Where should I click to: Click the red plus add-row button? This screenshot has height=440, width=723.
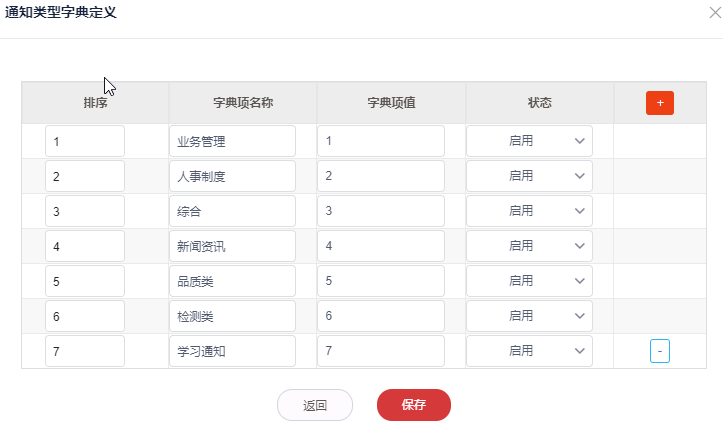coord(660,103)
